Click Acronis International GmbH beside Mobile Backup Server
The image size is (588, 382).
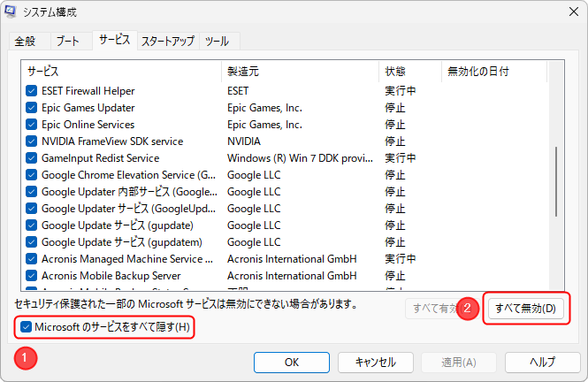tap(292, 276)
